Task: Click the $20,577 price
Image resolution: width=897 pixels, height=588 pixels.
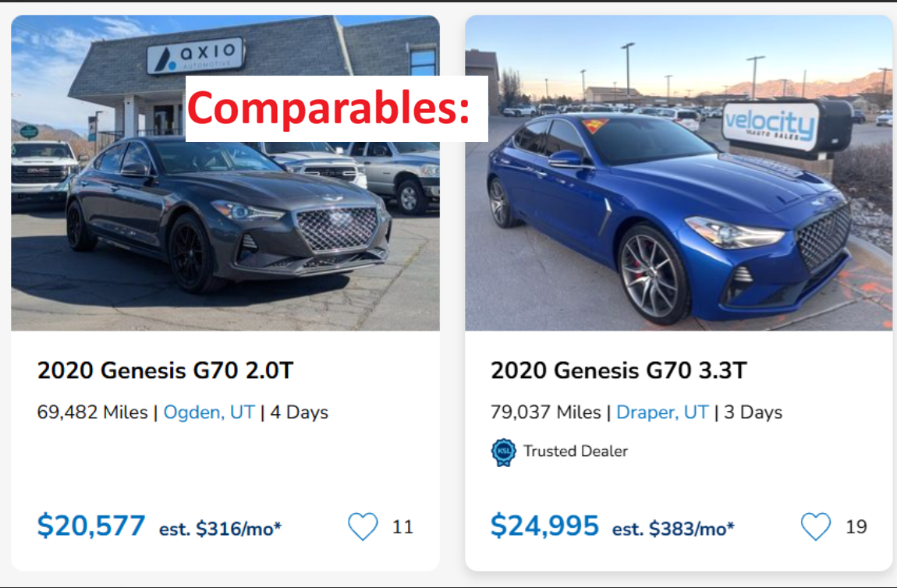Action: (x=91, y=526)
